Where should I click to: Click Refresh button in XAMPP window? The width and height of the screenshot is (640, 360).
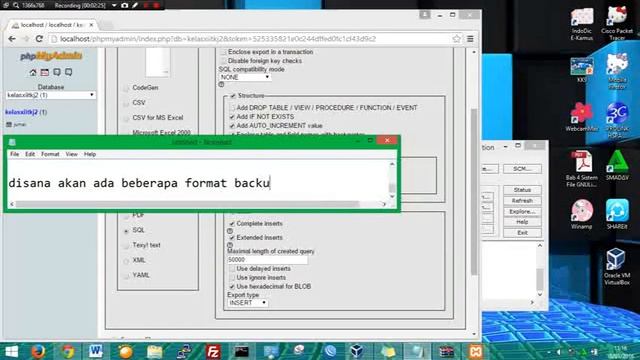522,201
